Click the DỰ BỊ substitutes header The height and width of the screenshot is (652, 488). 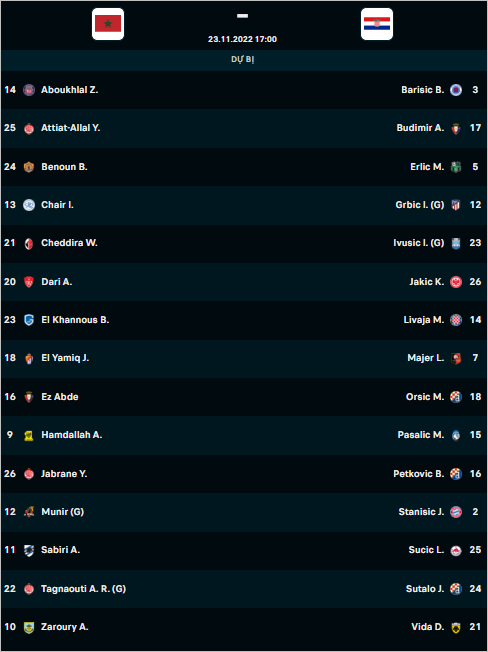click(x=243, y=59)
